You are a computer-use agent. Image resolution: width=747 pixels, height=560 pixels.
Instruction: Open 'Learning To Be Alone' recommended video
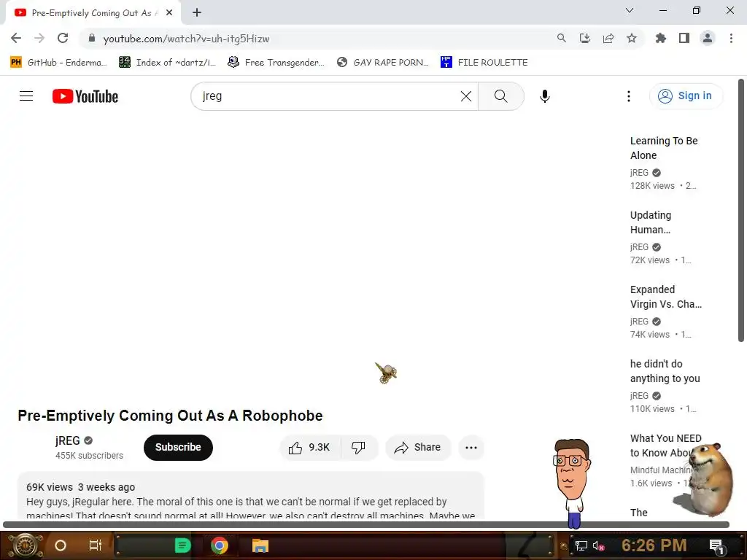(x=664, y=148)
